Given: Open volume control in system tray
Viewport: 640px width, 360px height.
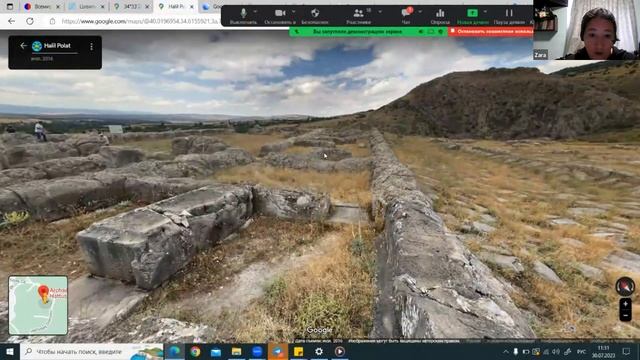Looking at the screenshot, I should click(x=556, y=351).
